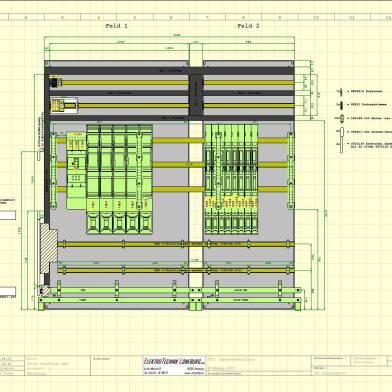The image size is (392, 392).
Task: Click the small terminal block on top yellow rail
Action: coord(56,82)
